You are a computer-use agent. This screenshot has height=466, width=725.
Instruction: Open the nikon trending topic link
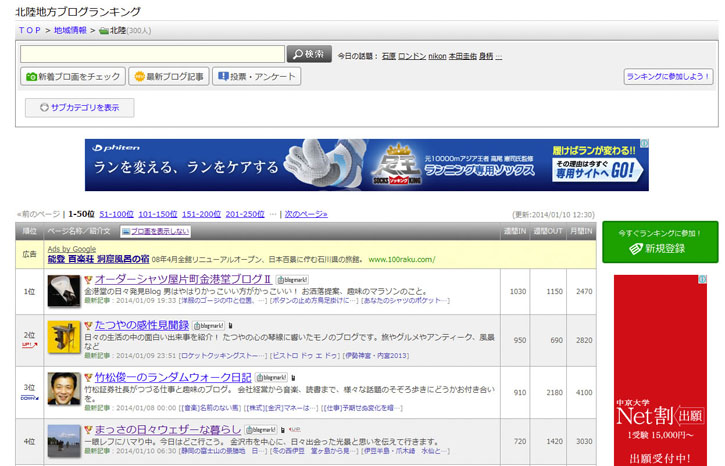click(437, 56)
